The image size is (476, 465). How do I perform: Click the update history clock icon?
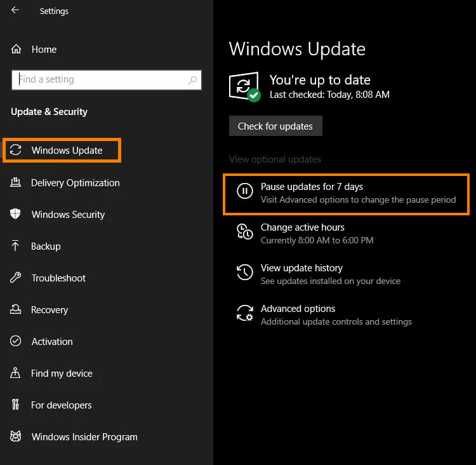pyautogui.click(x=245, y=272)
